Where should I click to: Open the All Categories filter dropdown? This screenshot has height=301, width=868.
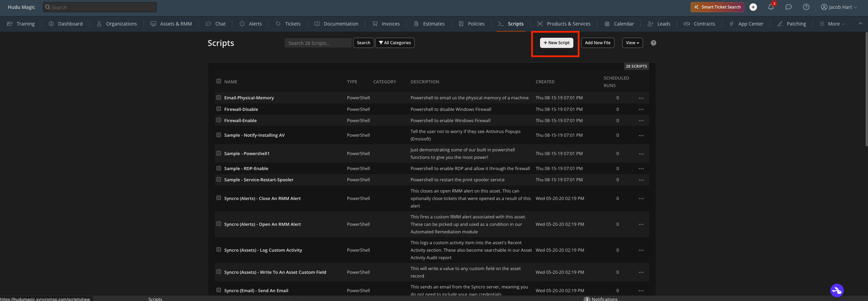pyautogui.click(x=395, y=43)
